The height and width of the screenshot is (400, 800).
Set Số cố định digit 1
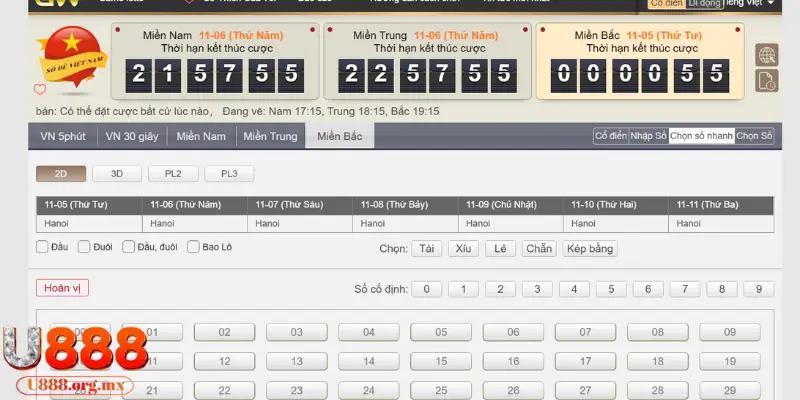[463, 289]
